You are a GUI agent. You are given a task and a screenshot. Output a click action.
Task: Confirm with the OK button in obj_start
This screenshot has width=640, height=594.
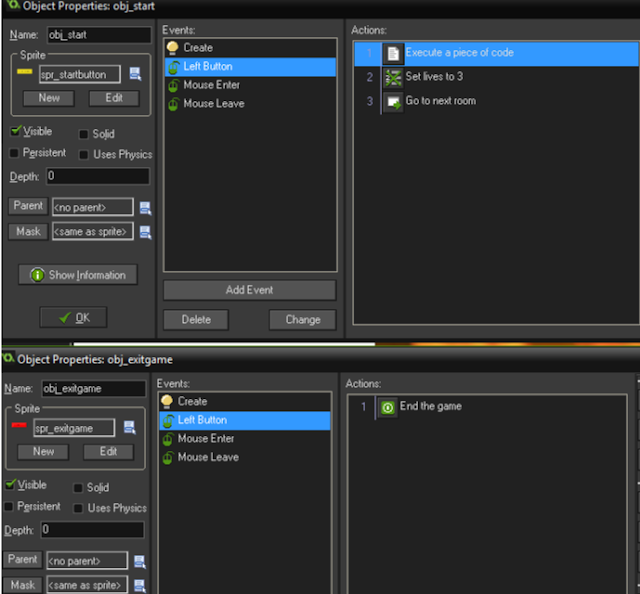click(73, 318)
